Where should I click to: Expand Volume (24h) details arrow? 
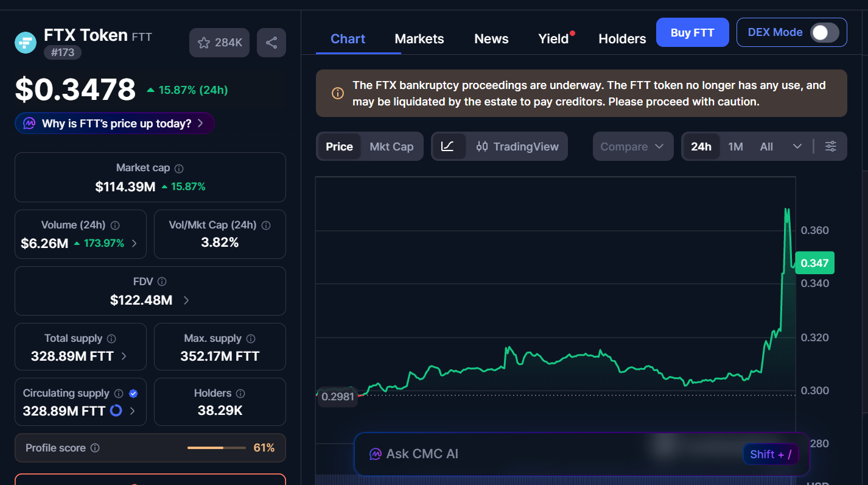[135, 243]
